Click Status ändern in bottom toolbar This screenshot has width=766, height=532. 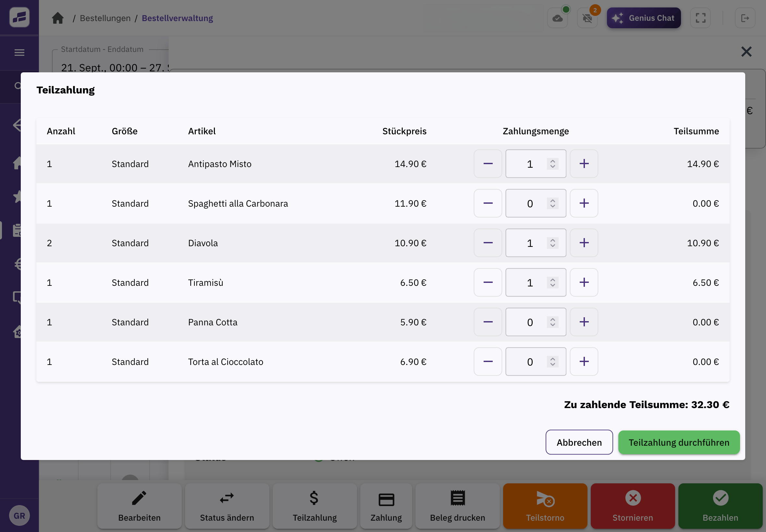point(227,506)
